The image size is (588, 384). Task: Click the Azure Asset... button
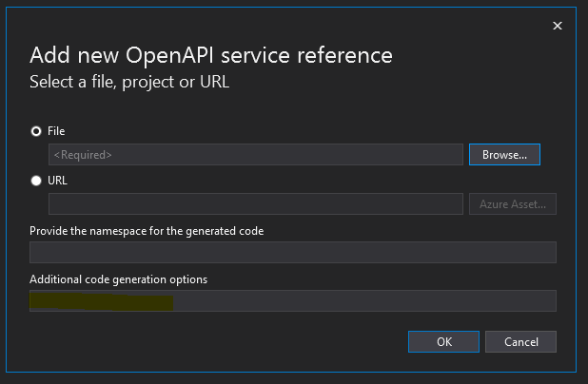513,203
